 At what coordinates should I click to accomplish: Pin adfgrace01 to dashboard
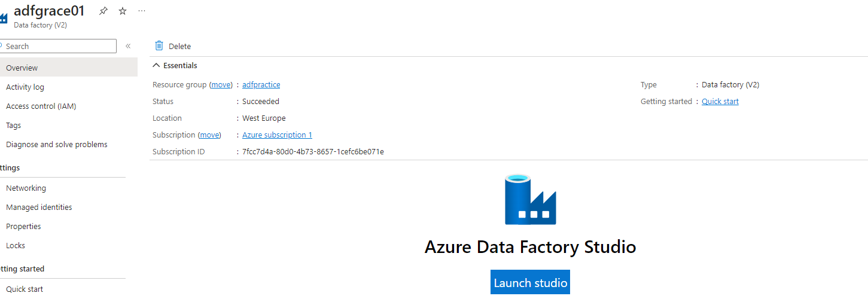tap(103, 11)
